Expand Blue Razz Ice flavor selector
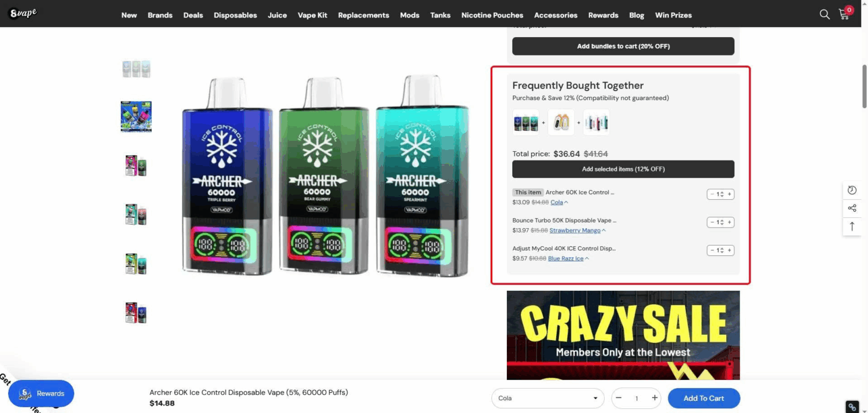868x413 pixels. pyautogui.click(x=568, y=258)
